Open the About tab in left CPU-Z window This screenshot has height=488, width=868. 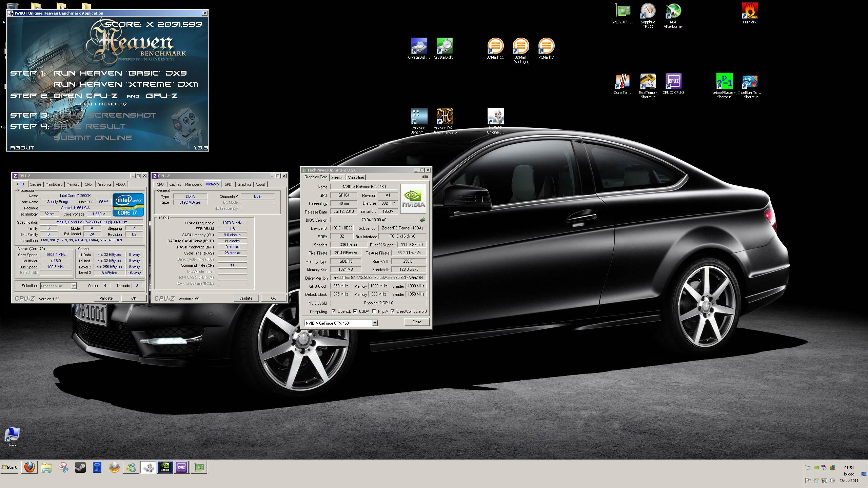point(120,184)
